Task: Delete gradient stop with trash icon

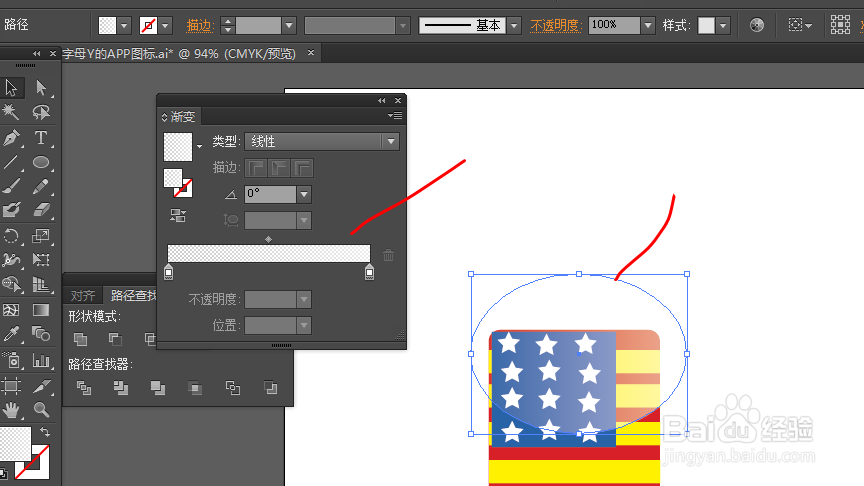Action: [x=388, y=255]
